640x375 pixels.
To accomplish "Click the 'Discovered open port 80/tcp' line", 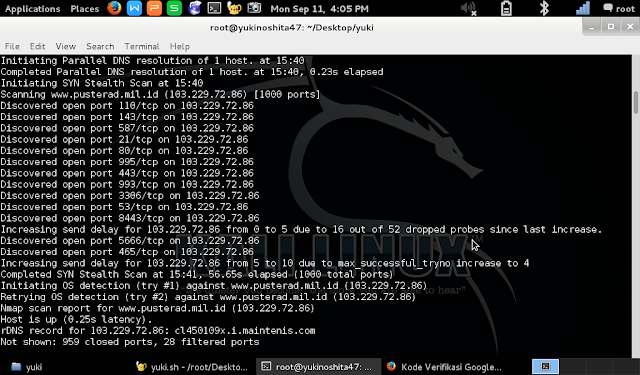I will tap(124, 151).
